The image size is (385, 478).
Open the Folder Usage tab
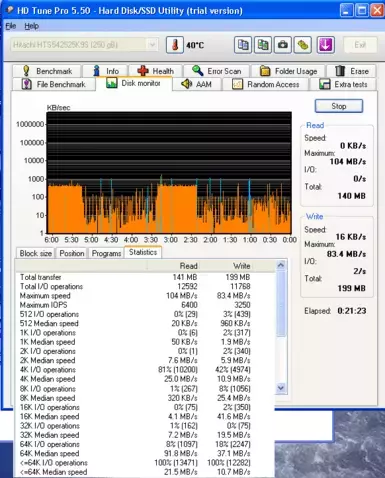click(288, 71)
